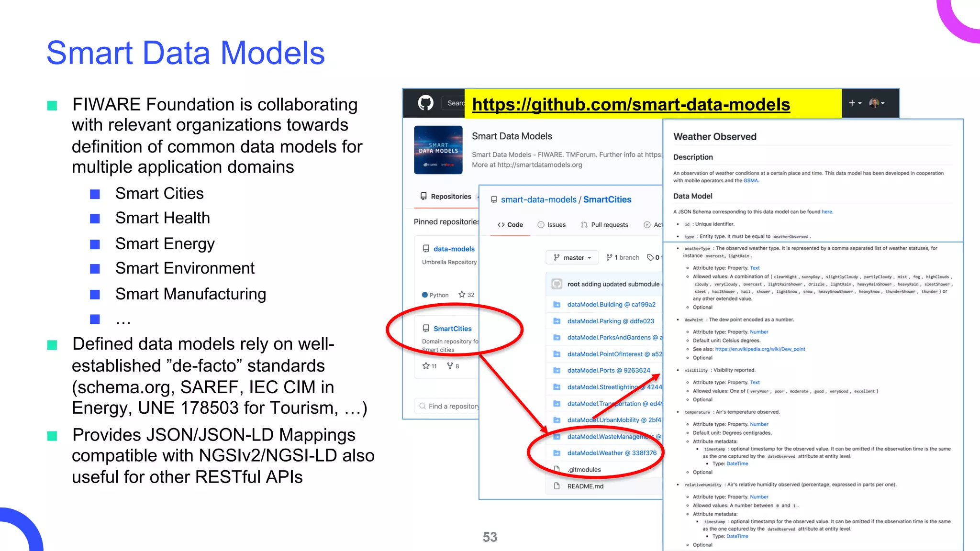
Task: Open the user avatar menu
Action: (877, 103)
